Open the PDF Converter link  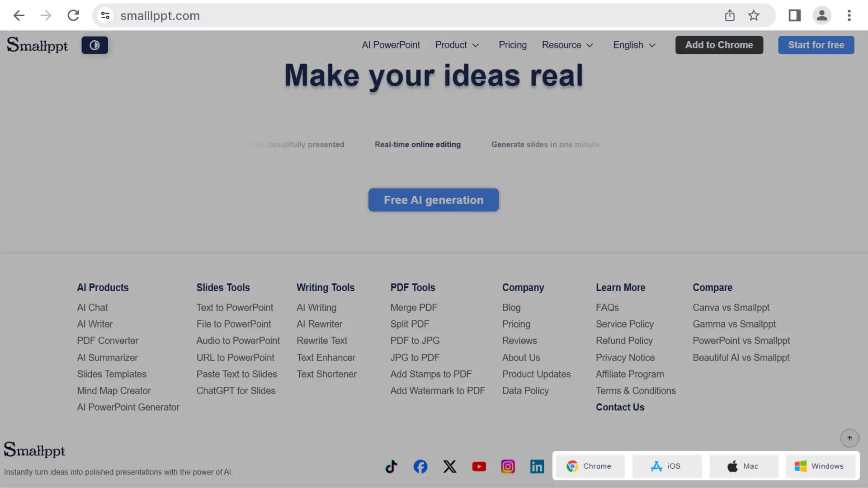click(x=108, y=341)
